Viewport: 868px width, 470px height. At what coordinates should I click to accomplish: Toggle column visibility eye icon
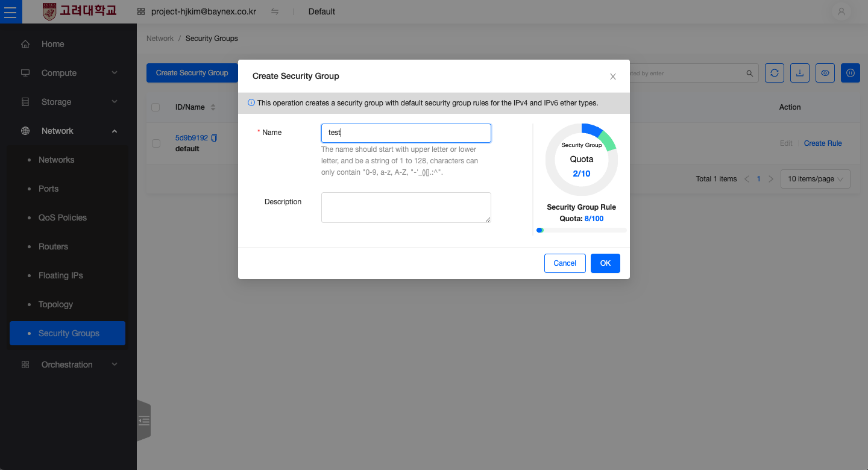[825, 73]
